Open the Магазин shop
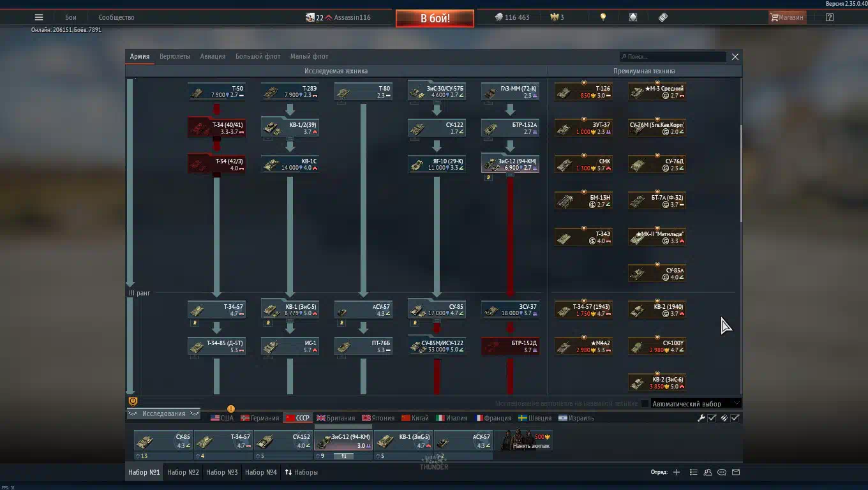Image resolution: width=868 pixels, height=490 pixels. click(x=787, y=18)
